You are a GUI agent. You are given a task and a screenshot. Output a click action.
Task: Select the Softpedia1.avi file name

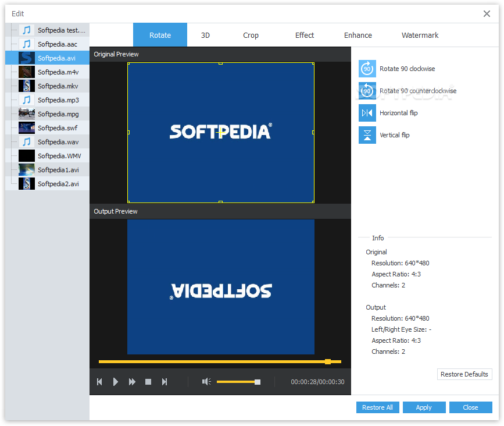coord(58,170)
